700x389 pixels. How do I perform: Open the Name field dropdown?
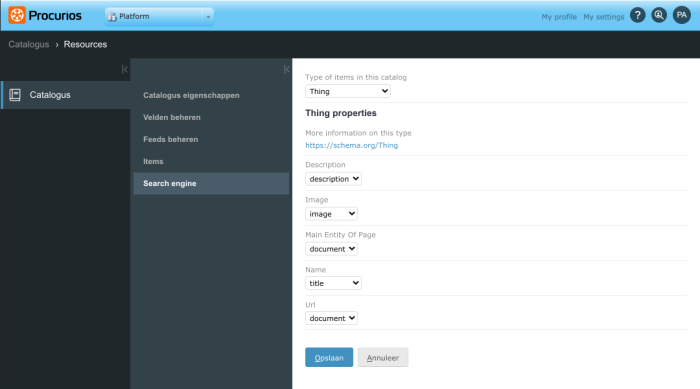333,283
